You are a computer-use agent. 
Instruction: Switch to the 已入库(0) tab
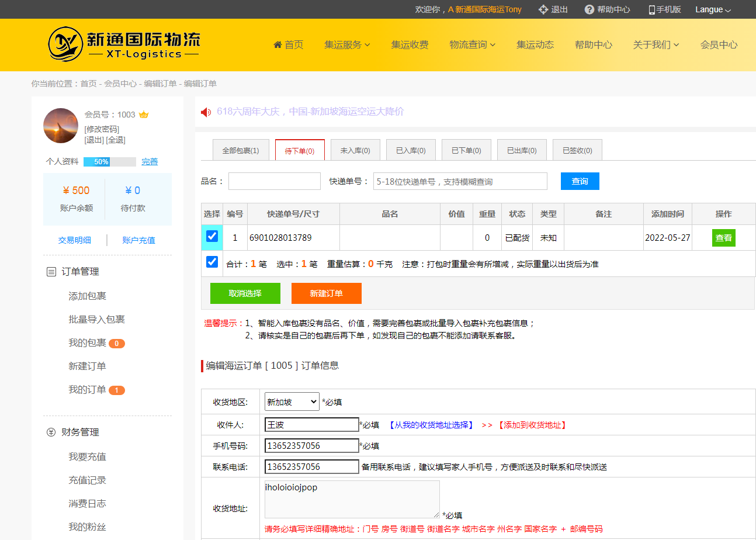411,150
